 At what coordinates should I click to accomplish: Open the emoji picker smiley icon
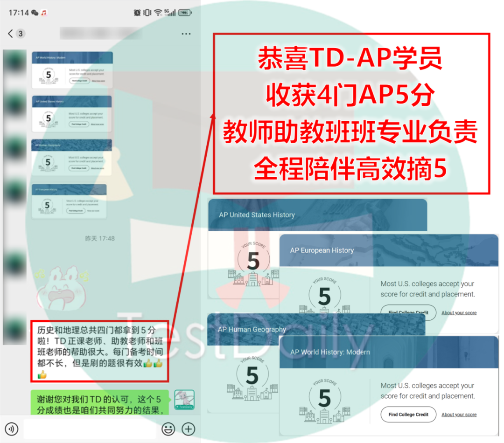(x=168, y=429)
